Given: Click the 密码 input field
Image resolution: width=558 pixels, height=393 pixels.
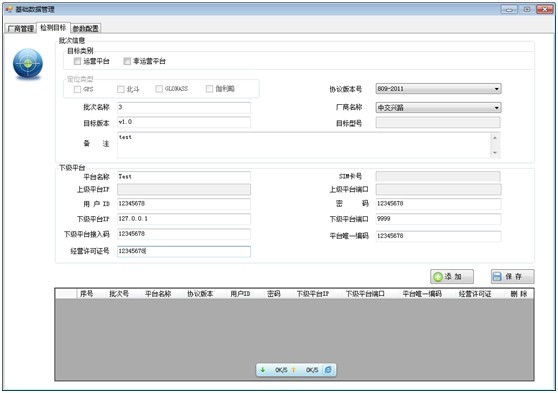Looking at the screenshot, I should (438, 204).
